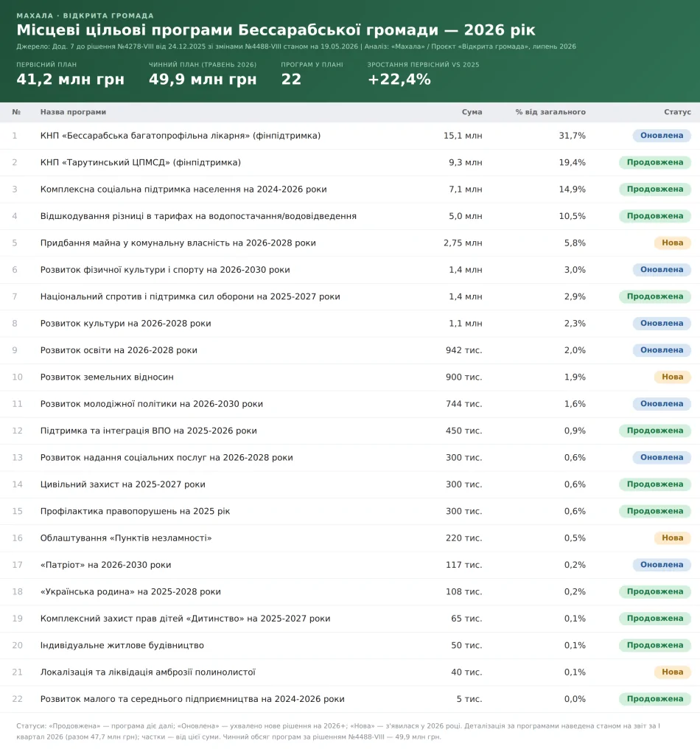Click 'Оновлена' badge for «Патріот» row
The image size is (700, 755).
[x=662, y=565]
